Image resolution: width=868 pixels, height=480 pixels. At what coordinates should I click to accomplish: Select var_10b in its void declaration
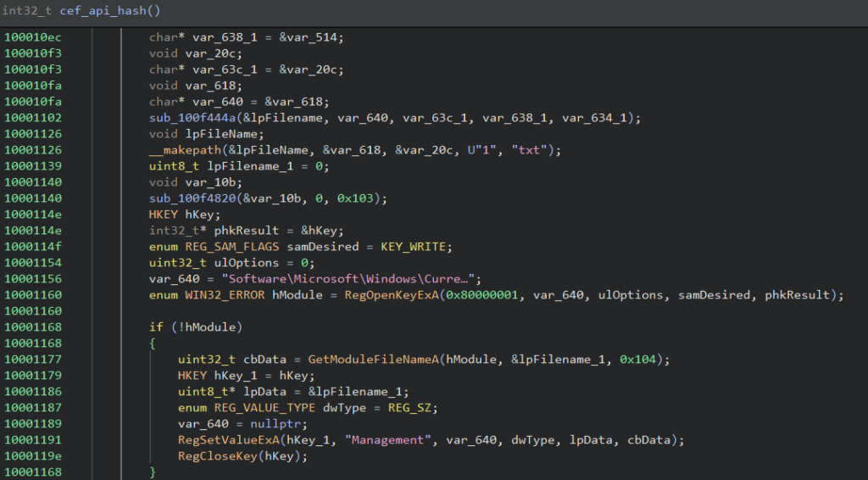click(x=210, y=182)
